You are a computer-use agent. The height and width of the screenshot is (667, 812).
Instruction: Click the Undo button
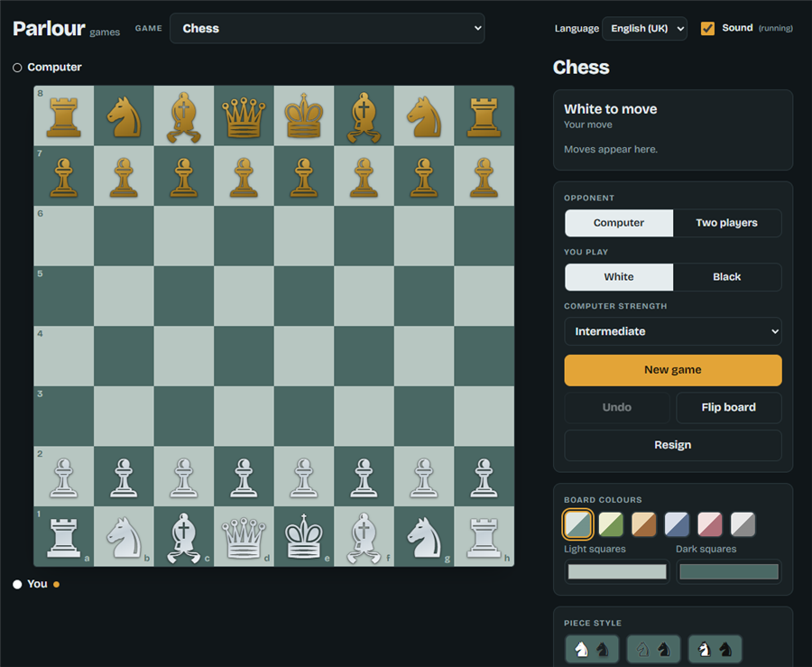tap(617, 408)
